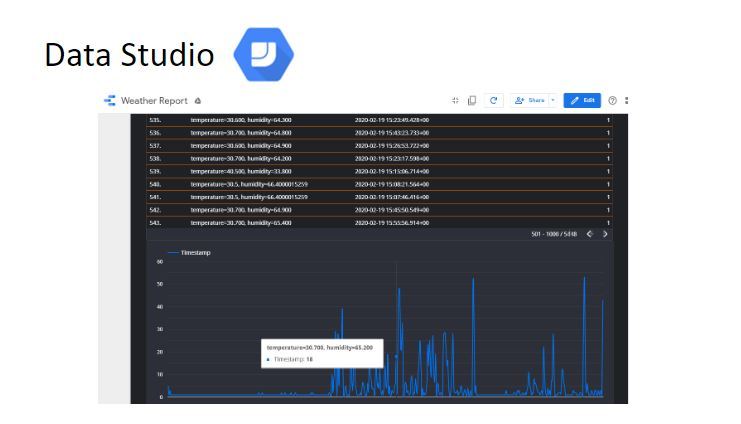Screen dimensions: 741x424
Task: Click the Data Studio logo beside Weather Report
Action: (x=110, y=100)
